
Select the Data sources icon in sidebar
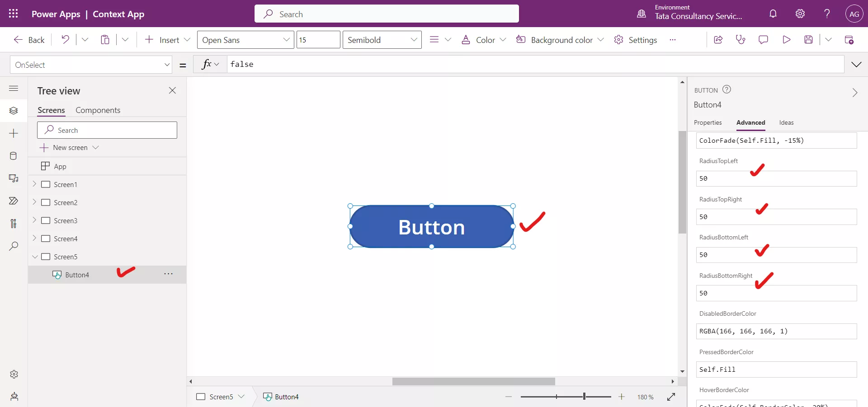pos(14,156)
